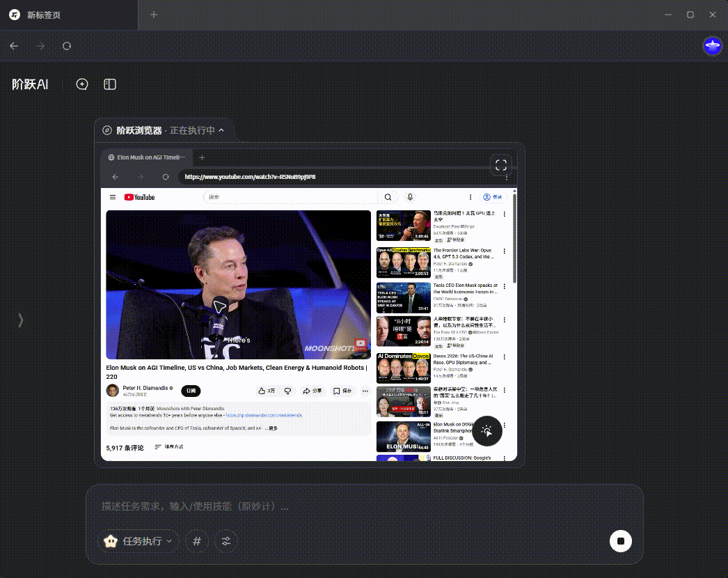Viewport: 728px width, 578px height.
Task: Open the 任务执行 mode dropdown
Action: [139, 541]
